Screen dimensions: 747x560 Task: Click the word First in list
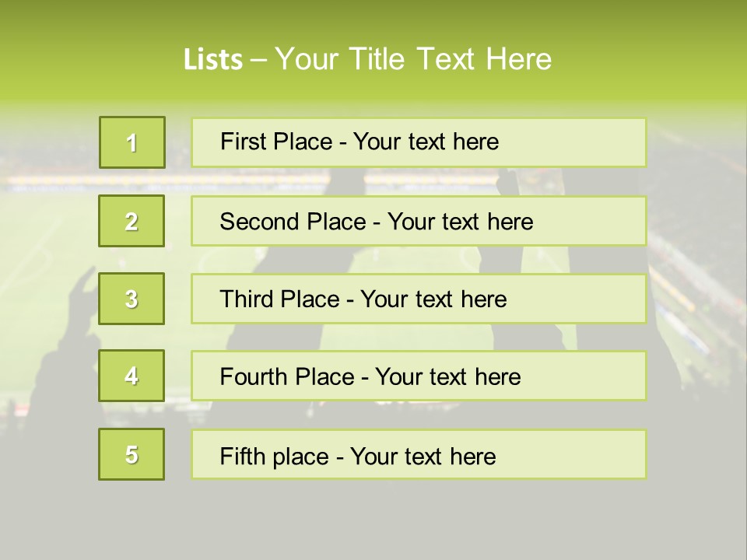(240, 142)
